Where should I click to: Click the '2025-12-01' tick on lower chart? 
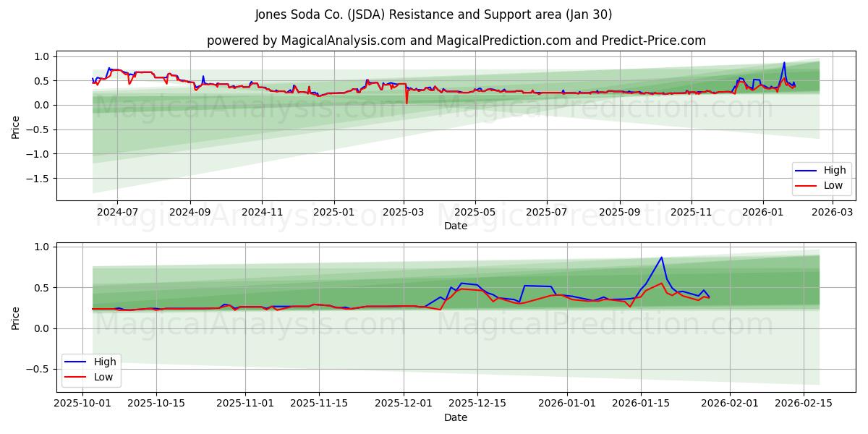[x=404, y=404]
